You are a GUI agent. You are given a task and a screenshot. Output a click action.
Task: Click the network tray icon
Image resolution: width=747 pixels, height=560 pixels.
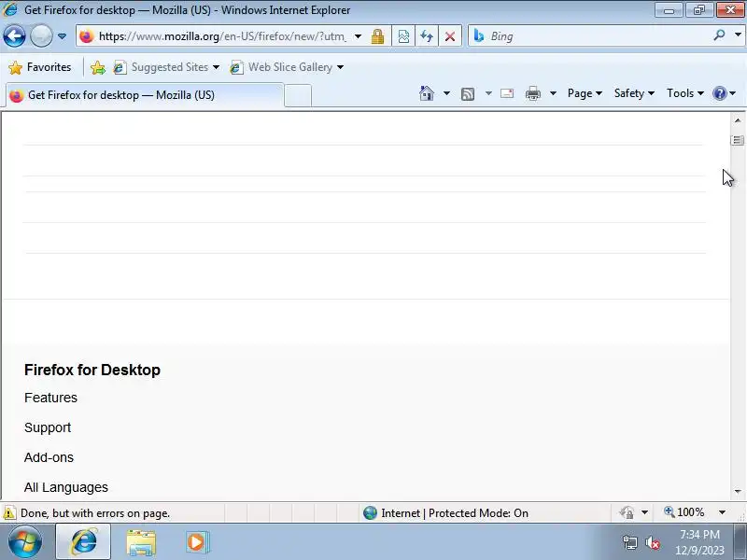click(630, 542)
